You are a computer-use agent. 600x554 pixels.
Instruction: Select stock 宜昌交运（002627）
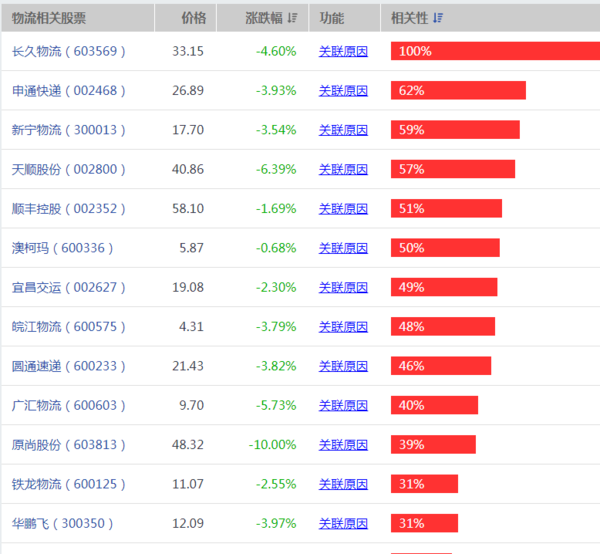[x=68, y=287]
